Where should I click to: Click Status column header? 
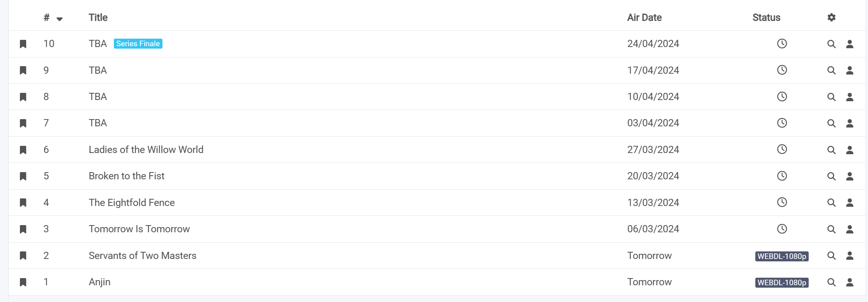766,18
